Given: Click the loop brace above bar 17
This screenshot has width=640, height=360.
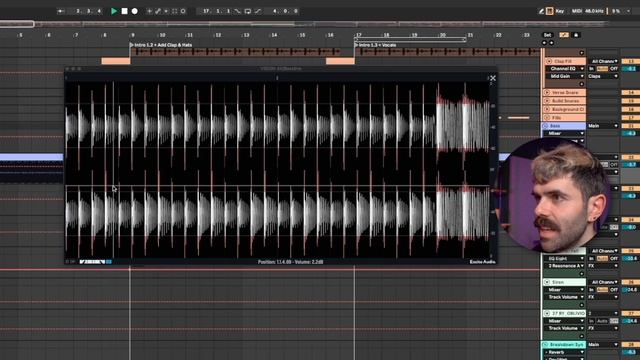Looking at the screenshot, I should pos(410,39).
